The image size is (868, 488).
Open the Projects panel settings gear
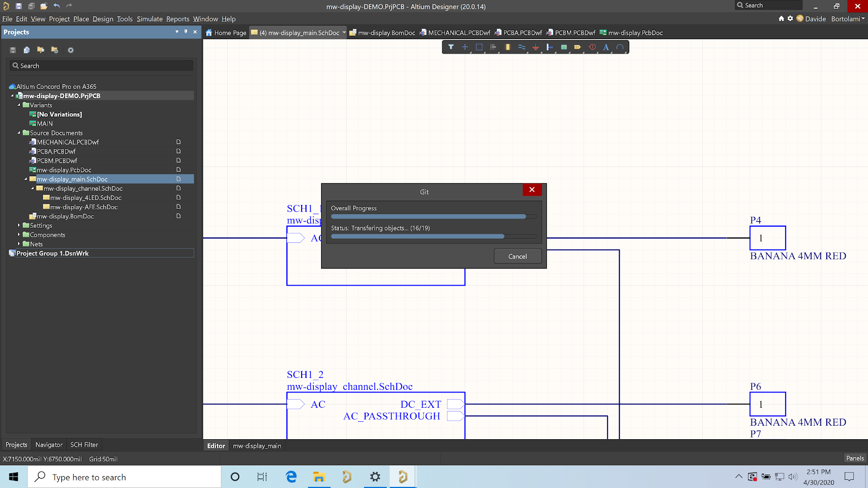71,50
